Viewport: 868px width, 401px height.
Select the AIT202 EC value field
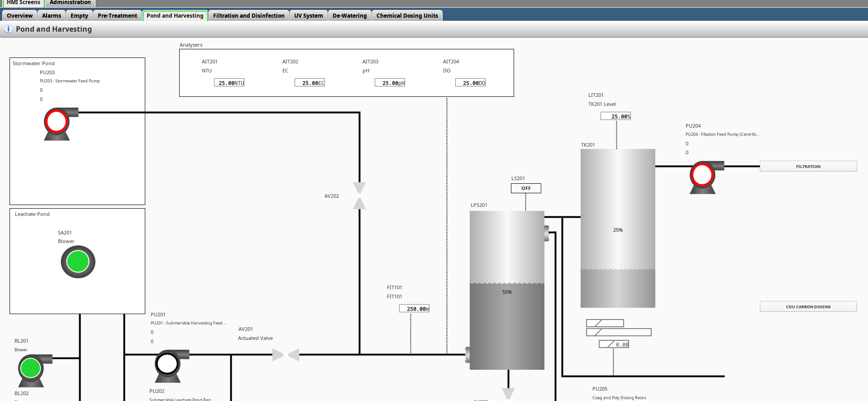tap(310, 82)
